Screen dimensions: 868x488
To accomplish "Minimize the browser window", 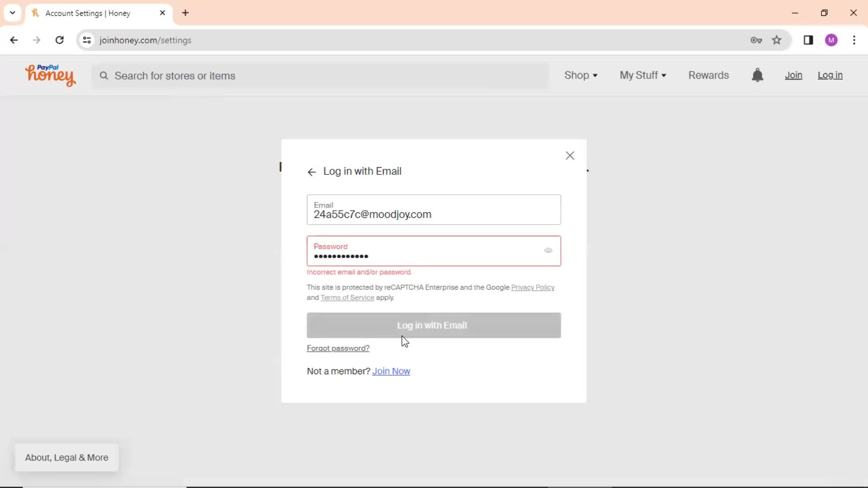I will (795, 13).
